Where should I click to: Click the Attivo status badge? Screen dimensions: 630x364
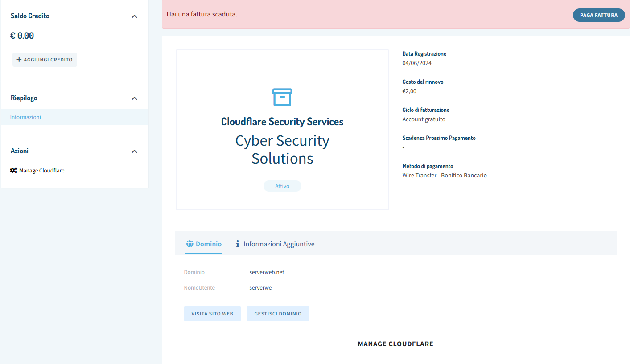click(x=282, y=186)
